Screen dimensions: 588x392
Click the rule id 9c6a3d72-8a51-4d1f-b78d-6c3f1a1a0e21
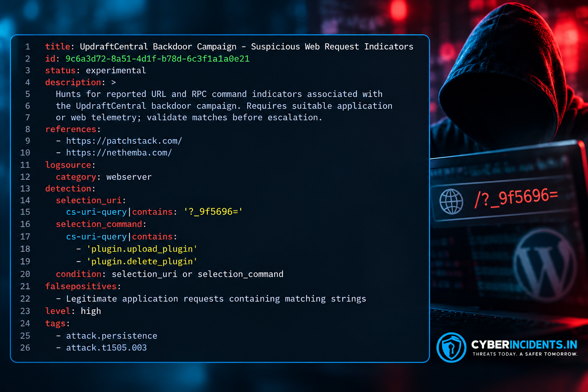[x=157, y=59]
